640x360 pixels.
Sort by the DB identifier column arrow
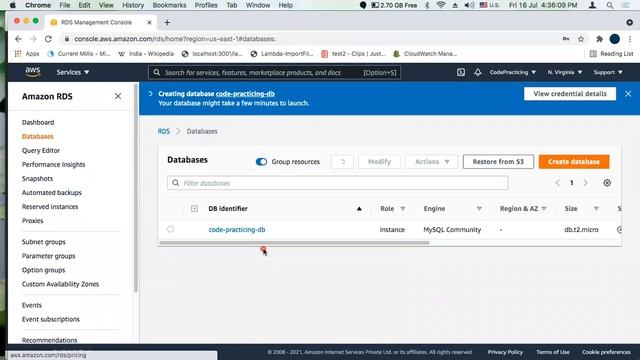359,209
